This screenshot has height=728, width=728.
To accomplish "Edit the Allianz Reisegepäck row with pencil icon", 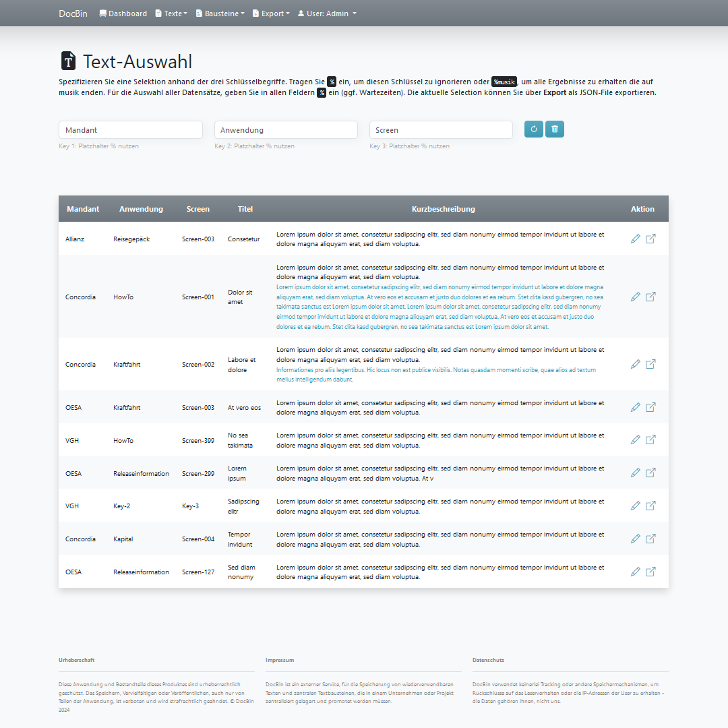I will tap(635, 239).
